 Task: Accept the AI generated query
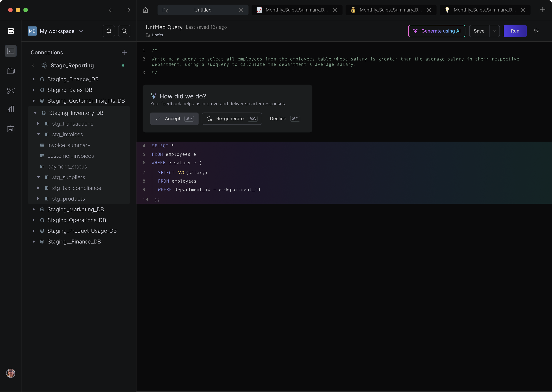coord(174,119)
